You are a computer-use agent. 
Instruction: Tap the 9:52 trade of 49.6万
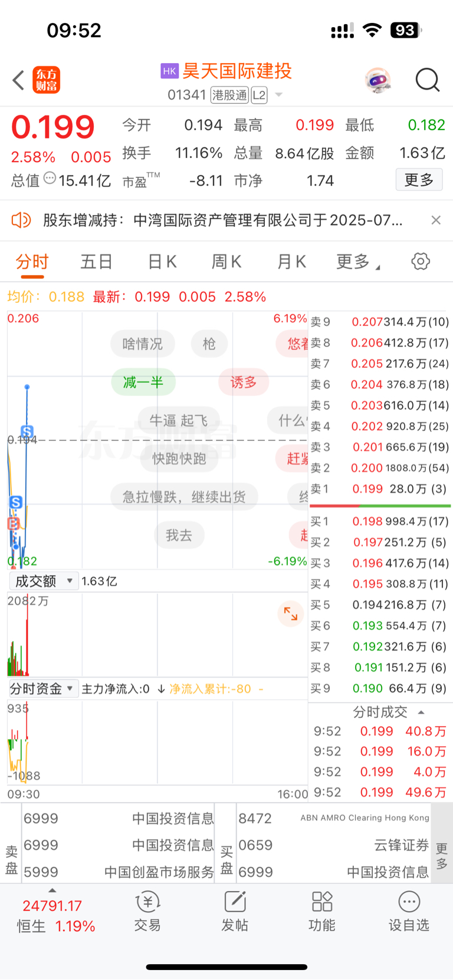380,793
